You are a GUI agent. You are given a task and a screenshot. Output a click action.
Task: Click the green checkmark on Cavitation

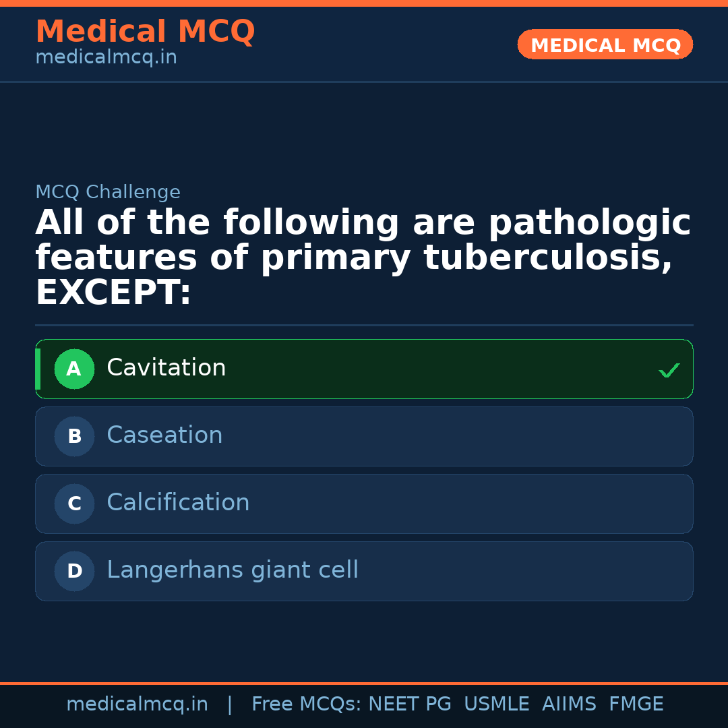click(x=669, y=370)
